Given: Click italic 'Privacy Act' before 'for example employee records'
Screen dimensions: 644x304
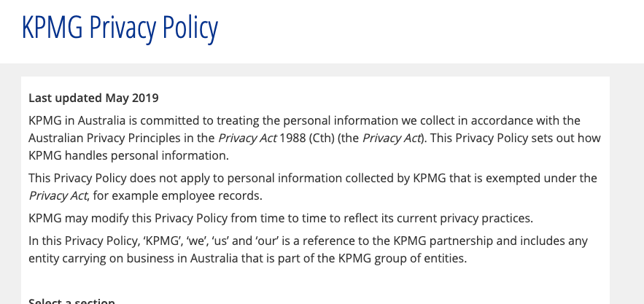Looking at the screenshot, I should pos(58,195).
